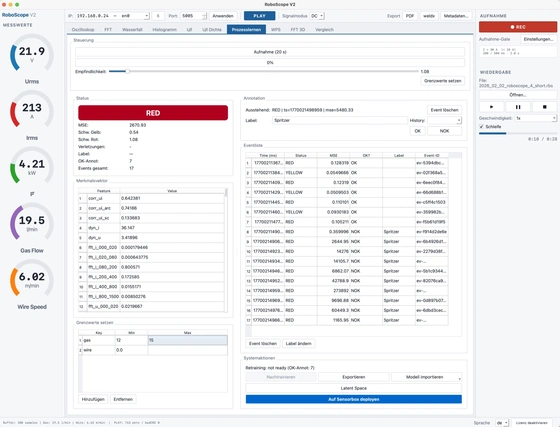Switch to the WPS tab
The height and width of the screenshot is (427, 560).
[x=276, y=30]
